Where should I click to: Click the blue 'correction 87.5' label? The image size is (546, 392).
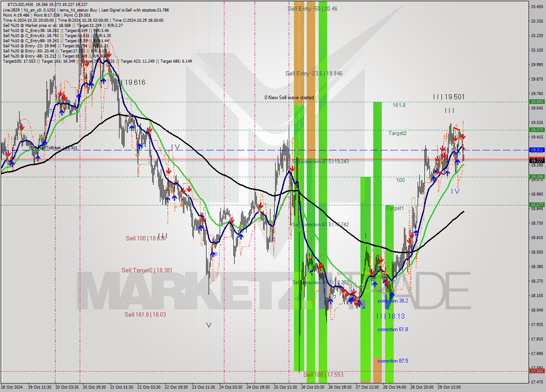pyautogui.click(x=392, y=361)
